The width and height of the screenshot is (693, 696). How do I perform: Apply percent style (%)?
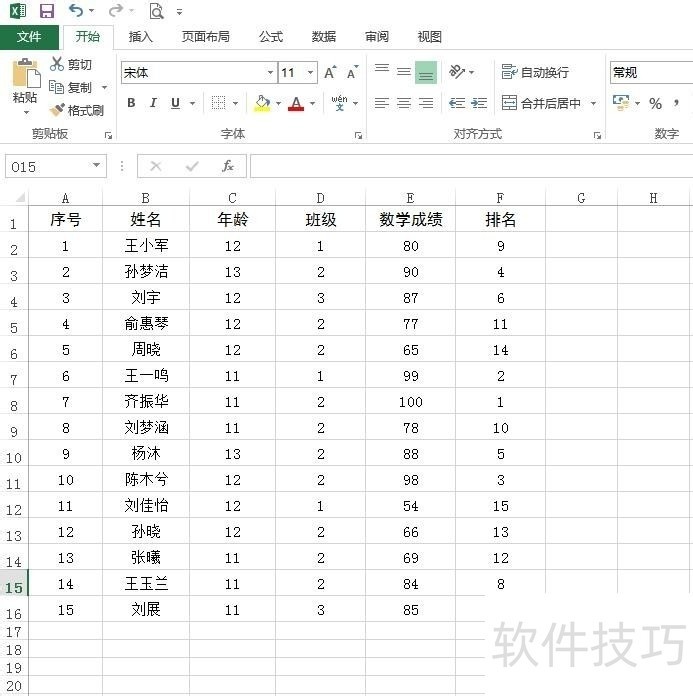(655, 103)
